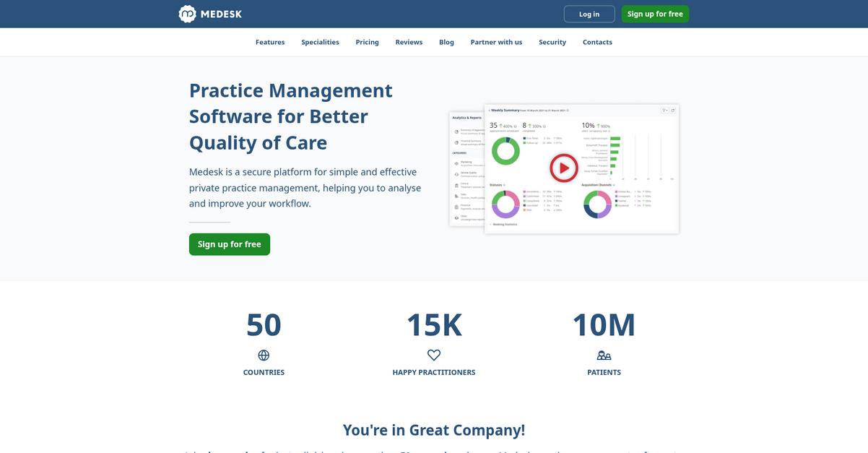This screenshot has height=453, width=868.
Task: Click the You're in Great Company heading
Action: [x=434, y=430]
